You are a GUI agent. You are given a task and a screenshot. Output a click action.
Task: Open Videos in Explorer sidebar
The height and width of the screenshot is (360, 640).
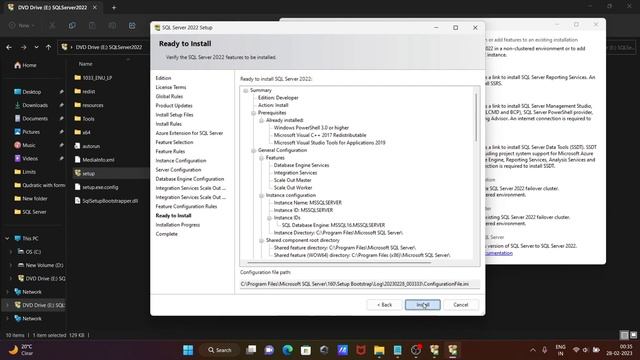26,159
